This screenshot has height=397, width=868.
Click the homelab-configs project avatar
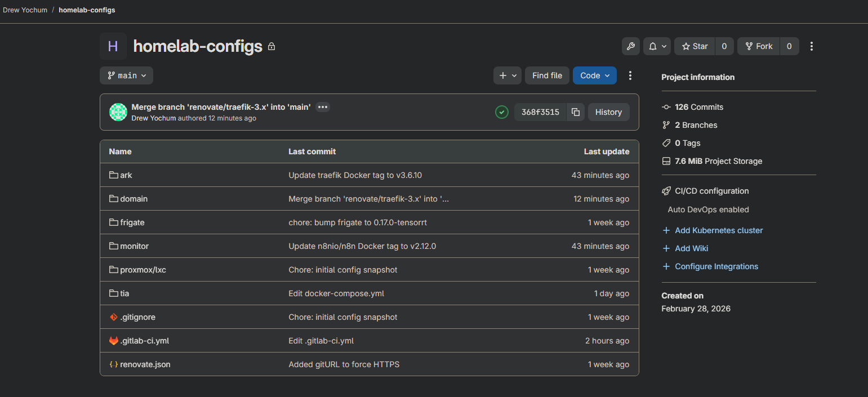pos(113,46)
